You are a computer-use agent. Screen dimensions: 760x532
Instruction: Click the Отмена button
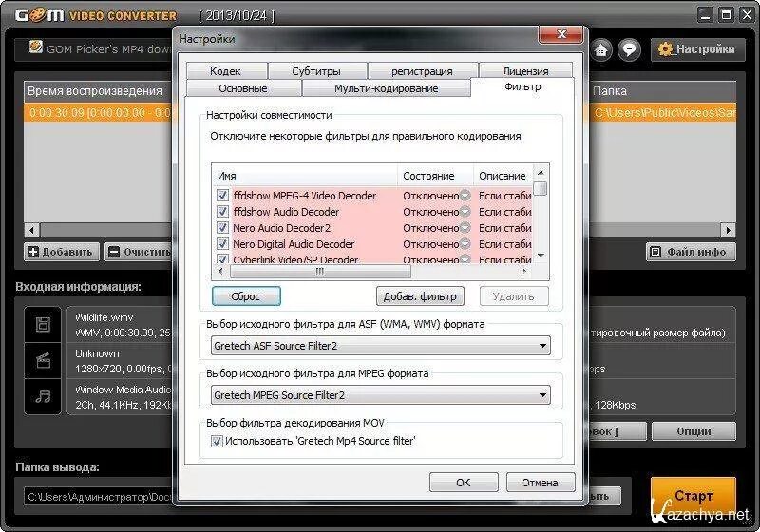pos(541,483)
